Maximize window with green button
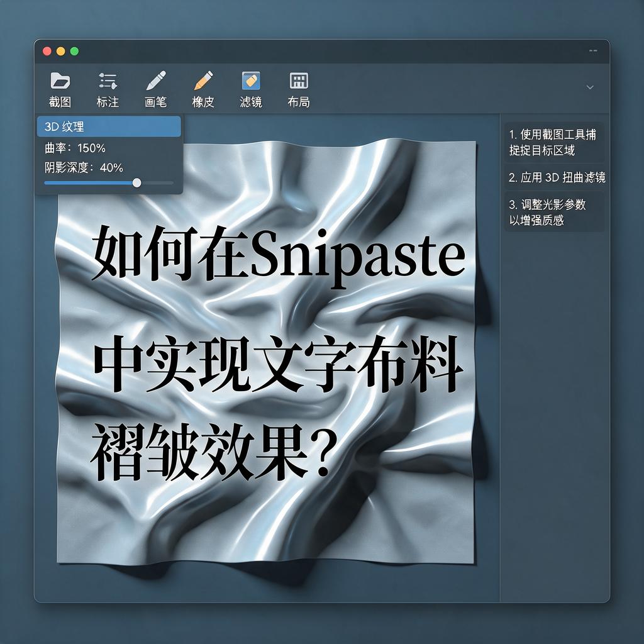The height and width of the screenshot is (644, 644). (74, 51)
